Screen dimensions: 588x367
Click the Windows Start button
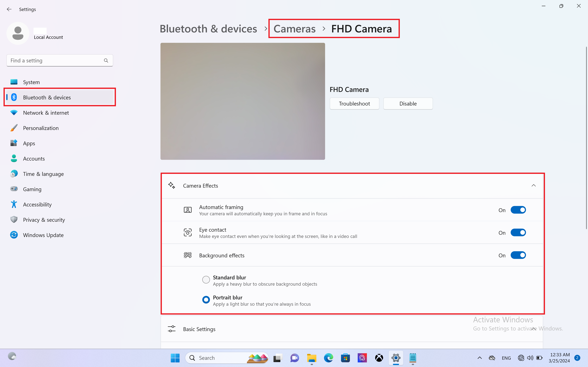175,358
